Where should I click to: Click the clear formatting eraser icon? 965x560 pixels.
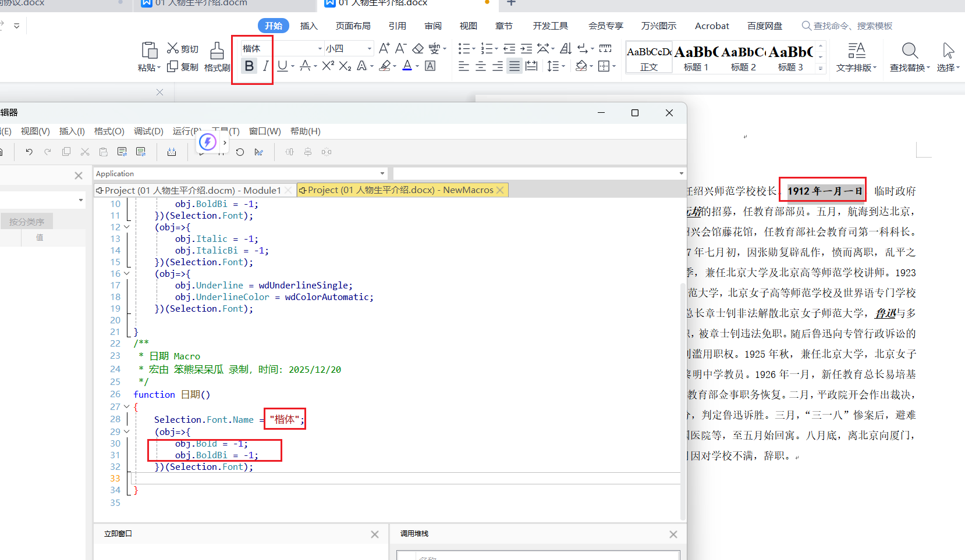(418, 48)
